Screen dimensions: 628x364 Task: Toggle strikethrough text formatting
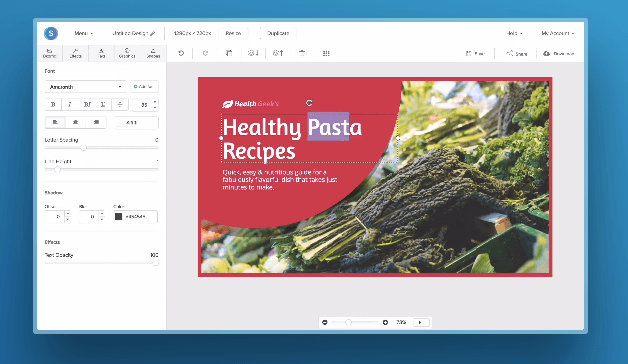[120, 105]
